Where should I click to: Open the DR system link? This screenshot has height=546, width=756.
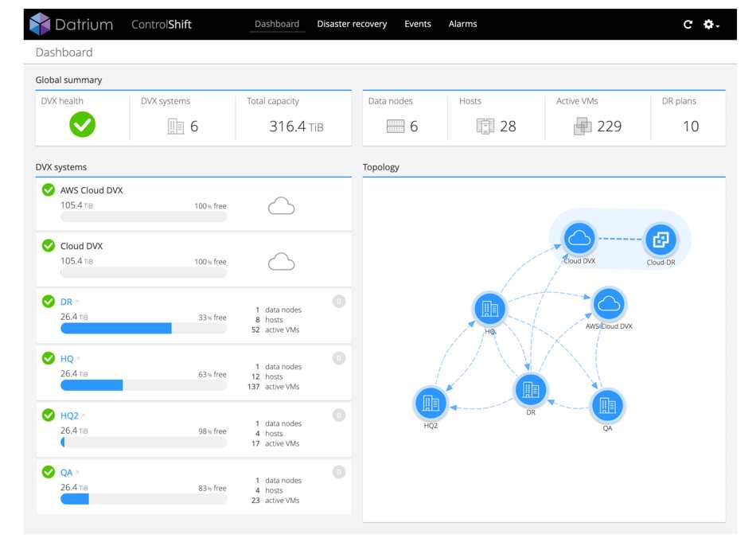(66, 302)
